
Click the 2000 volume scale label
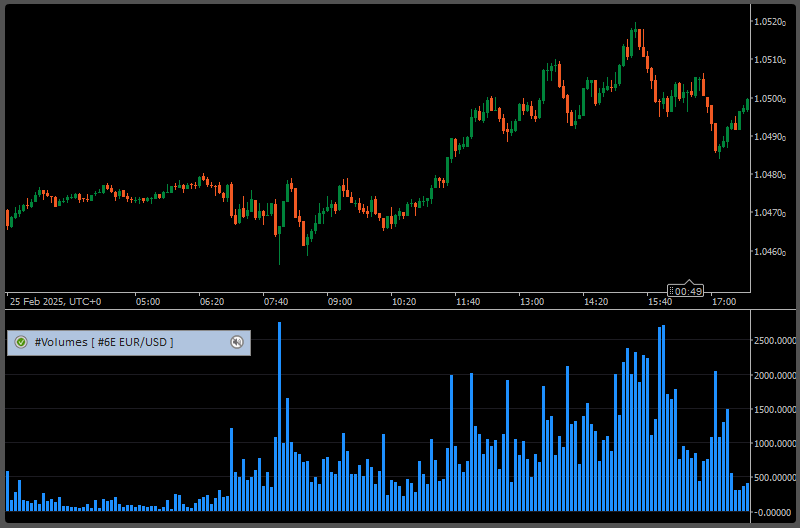774,375
